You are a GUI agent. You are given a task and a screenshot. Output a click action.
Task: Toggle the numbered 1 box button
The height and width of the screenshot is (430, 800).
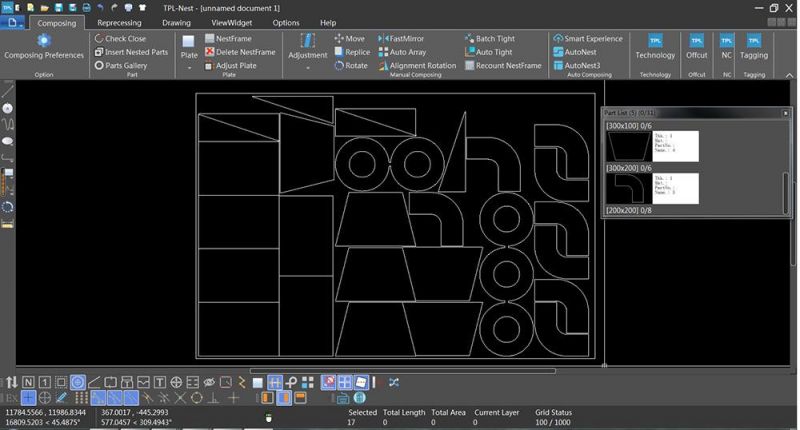tap(45, 382)
